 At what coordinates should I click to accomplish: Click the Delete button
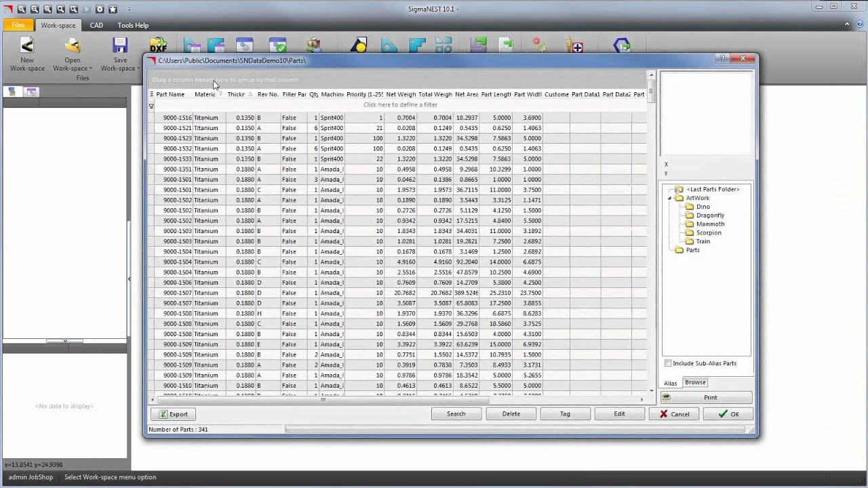[511, 413]
